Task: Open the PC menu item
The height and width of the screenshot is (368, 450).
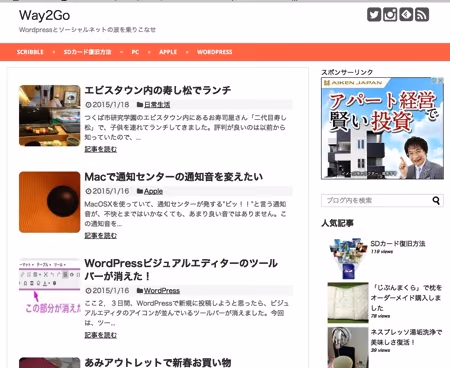Action: (x=135, y=52)
